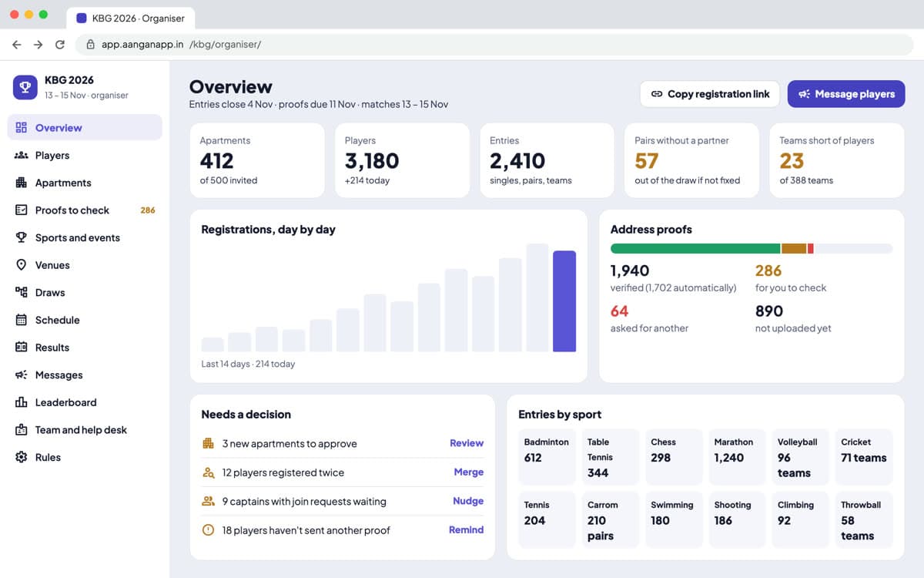This screenshot has width=924, height=578.
Task: Reload the page with the refresh icon
Action: 60,45
